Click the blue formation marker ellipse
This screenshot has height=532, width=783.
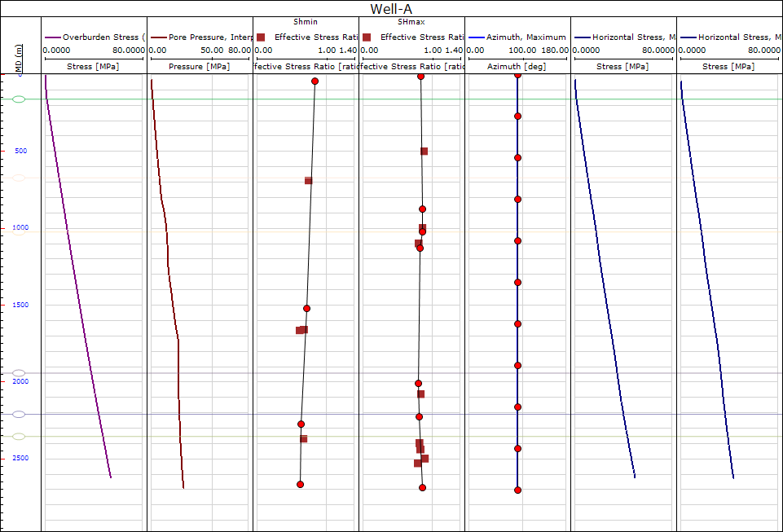(20, 414)
